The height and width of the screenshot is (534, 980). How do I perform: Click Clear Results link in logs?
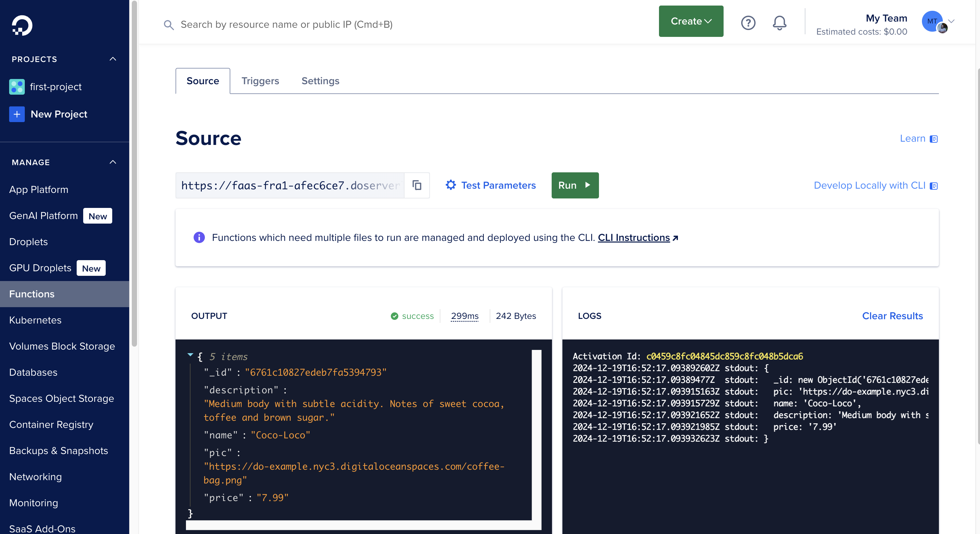(x=893, y=316)
